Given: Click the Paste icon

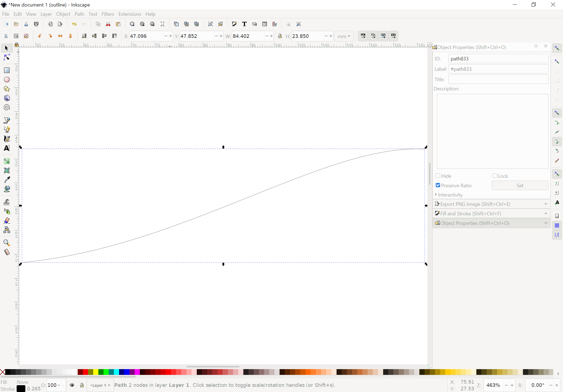Looking at the screenshot, I should click(x=118, y=24).
